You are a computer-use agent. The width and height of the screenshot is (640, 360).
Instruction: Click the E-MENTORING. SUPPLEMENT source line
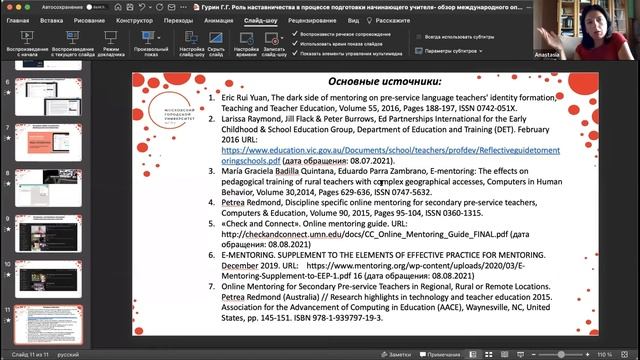(383, 255)
